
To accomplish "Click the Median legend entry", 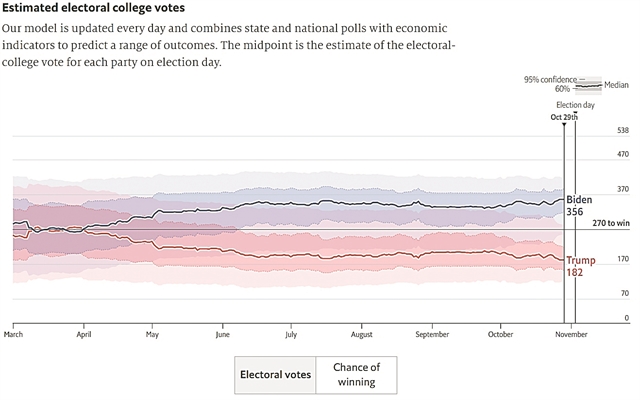I will [x=616, y=86].
